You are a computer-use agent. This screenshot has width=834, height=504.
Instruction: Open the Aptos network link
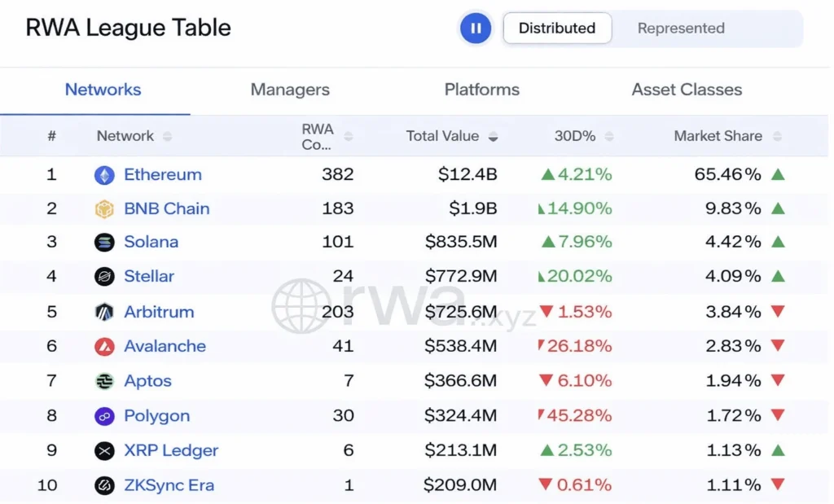(x=147, y=381)
